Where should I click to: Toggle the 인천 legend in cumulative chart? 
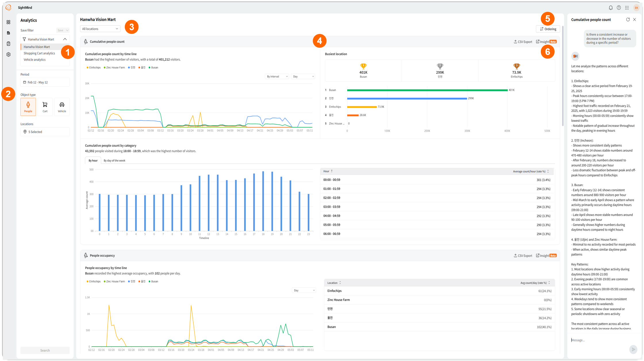coord(132,68)
